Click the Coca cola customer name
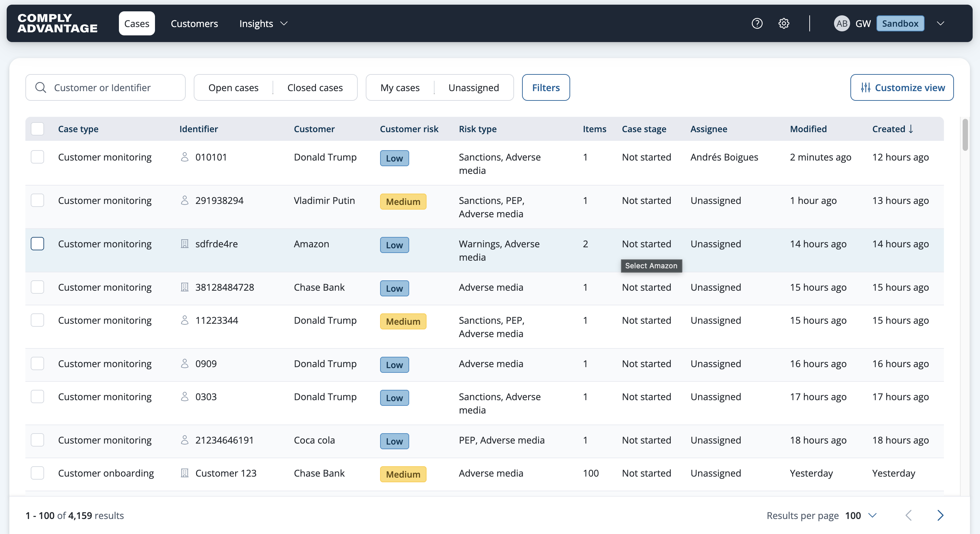980x534 pixels. (x=314, y=440)
